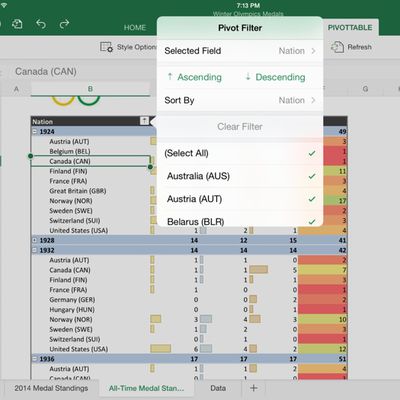Select Norway (NOR) under 1924

pos(71,201)
